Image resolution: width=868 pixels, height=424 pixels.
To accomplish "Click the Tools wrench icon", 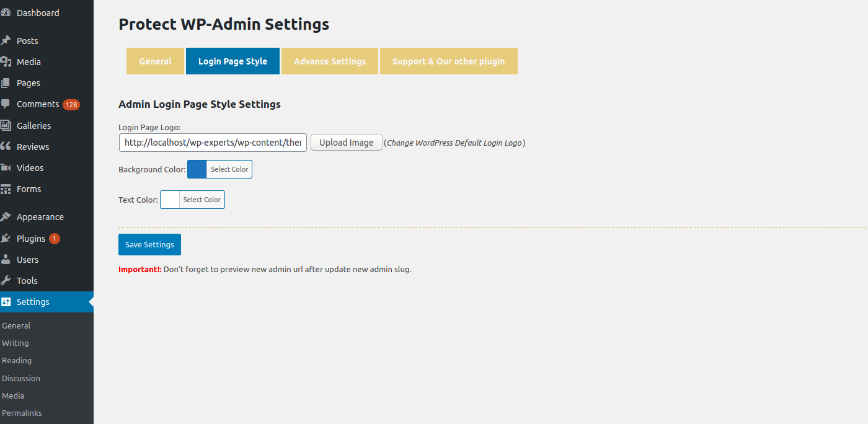I will click(x=6, y=280).
